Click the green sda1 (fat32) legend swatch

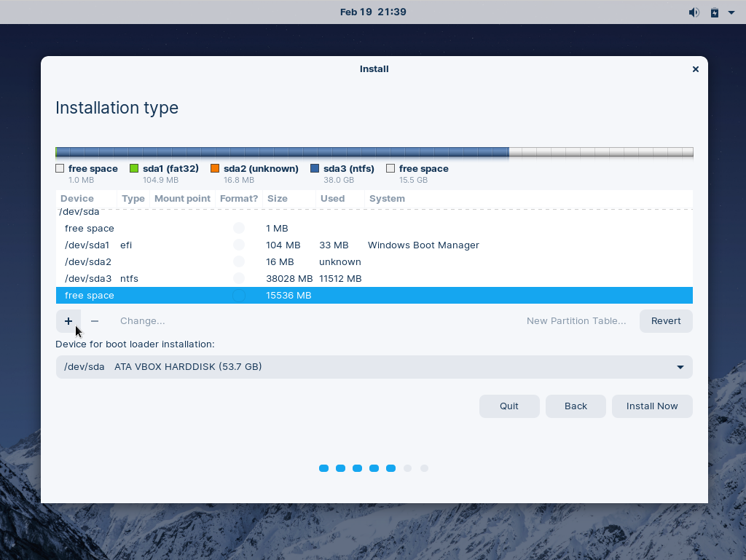point(134,169)
